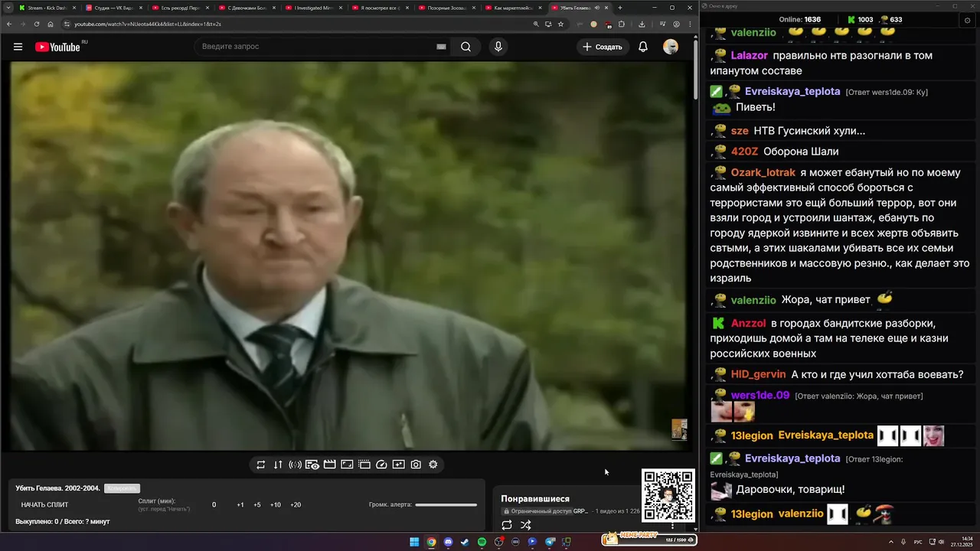Screen dimensions: 980x551
Task: Click the loop icon in the player extension toolbar
Action: (x=260, y=465)
